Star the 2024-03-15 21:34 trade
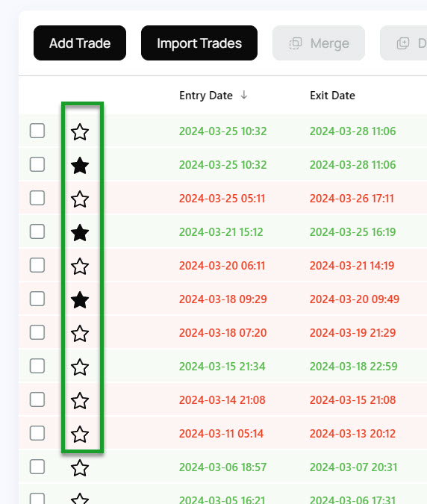 tap(80, 367)
